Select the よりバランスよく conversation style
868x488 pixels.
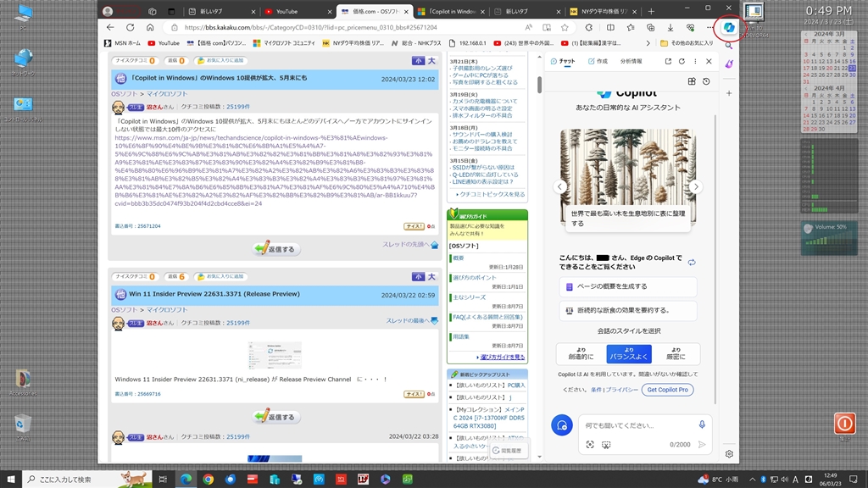(x=628, y=353)
